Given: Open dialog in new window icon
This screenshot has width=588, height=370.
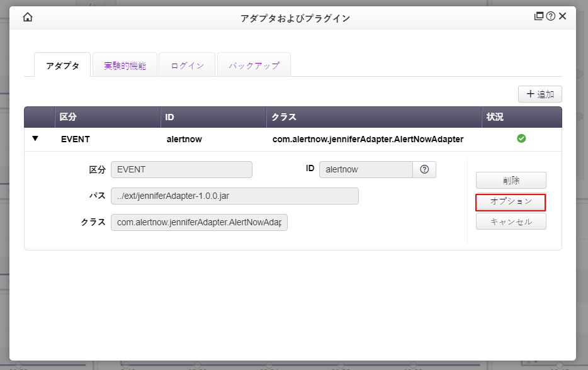Looking at the screenshot, I should pos(539,16).
